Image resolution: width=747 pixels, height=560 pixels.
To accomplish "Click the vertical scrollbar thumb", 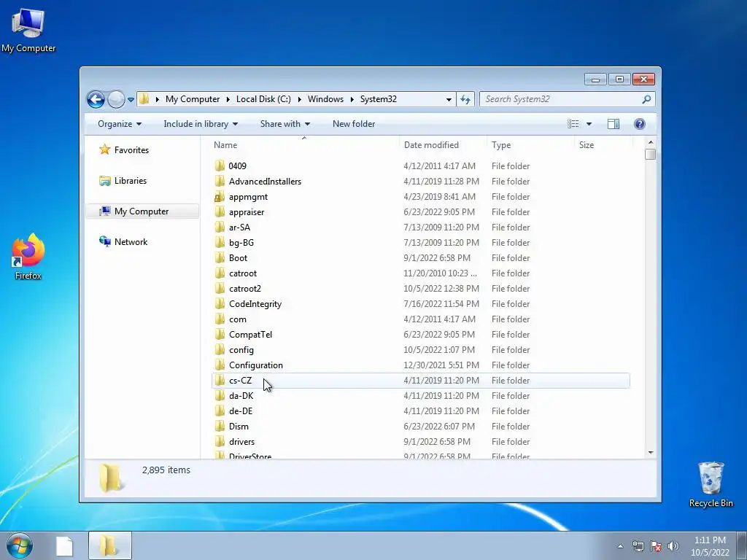I will pyautogui.click(x=650, y=155).
